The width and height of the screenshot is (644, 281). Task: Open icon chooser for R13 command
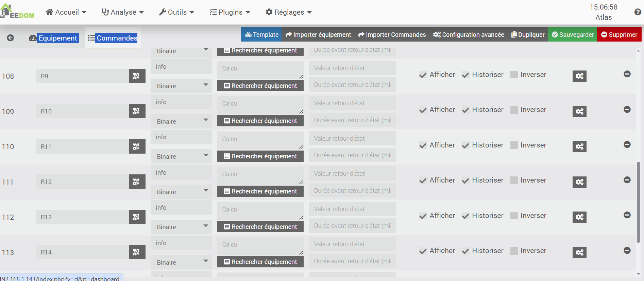coord(137,217)
